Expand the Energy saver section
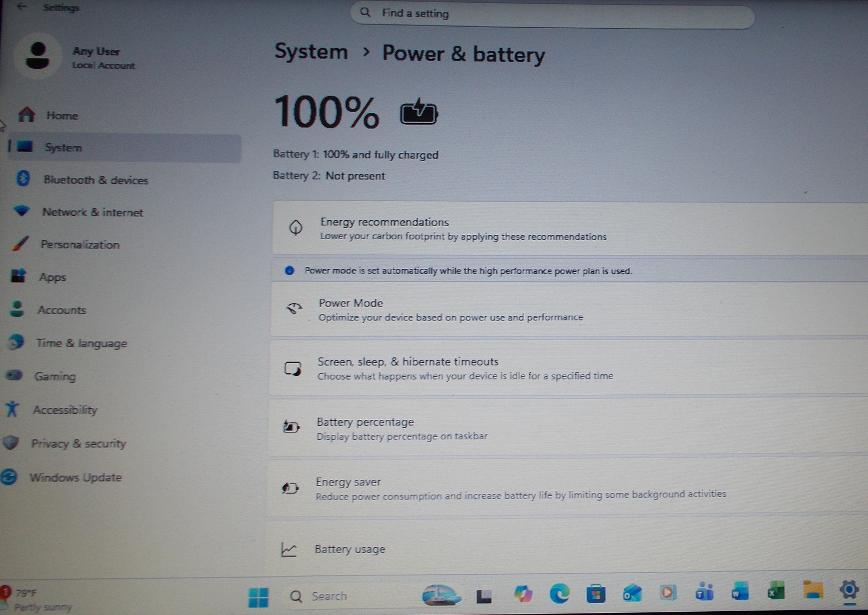The height and width of the screenshot is (615, 868). pos(567,488)
